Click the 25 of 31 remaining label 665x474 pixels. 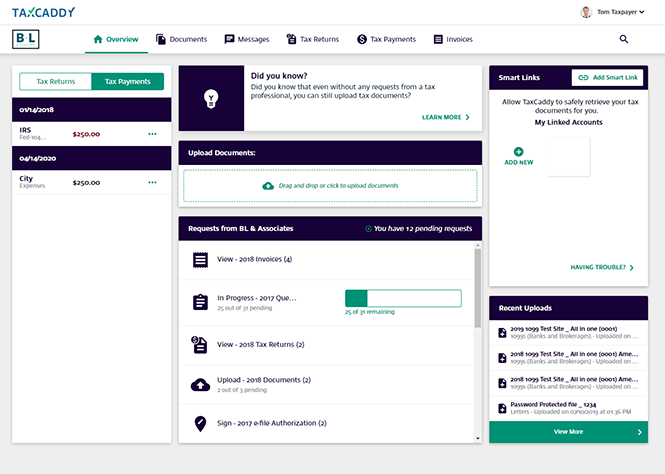370,312
